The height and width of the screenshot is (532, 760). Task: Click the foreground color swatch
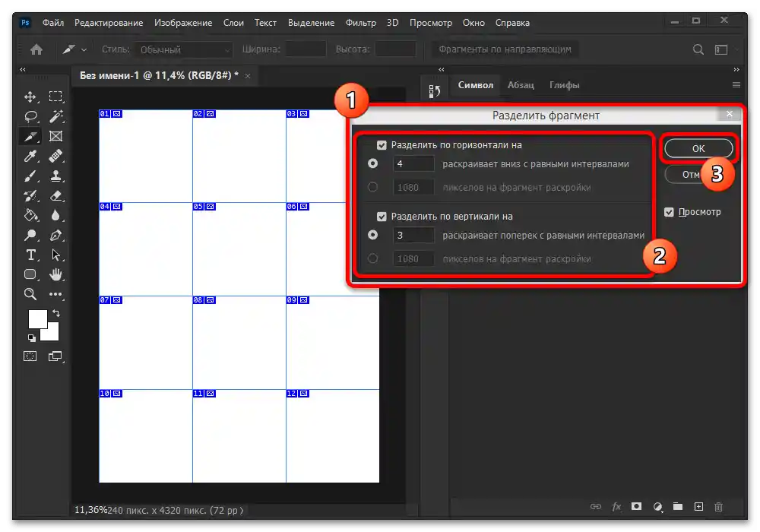point(36,318)
